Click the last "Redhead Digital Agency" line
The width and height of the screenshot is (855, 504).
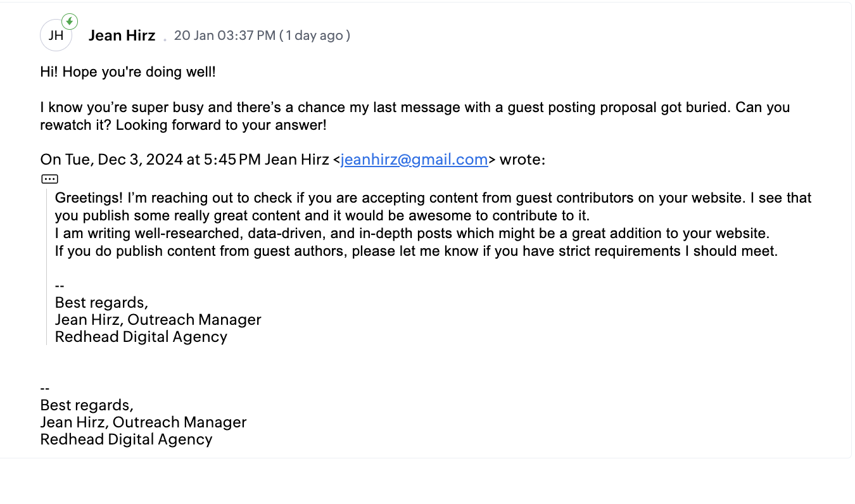click(126, 439)
